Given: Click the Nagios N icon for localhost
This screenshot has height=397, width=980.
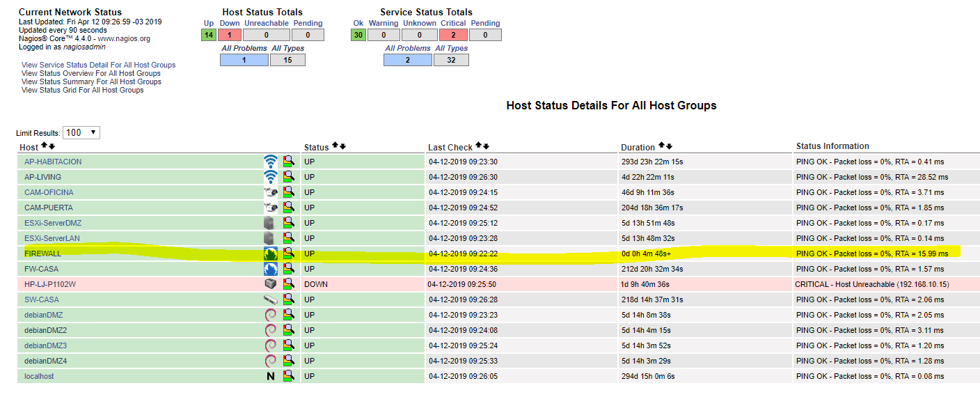Looking at the screenshot, I should coord(270,376).
